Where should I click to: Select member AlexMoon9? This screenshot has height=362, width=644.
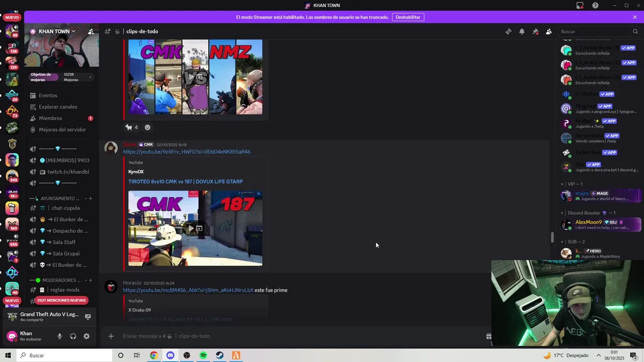click(601, 224)
